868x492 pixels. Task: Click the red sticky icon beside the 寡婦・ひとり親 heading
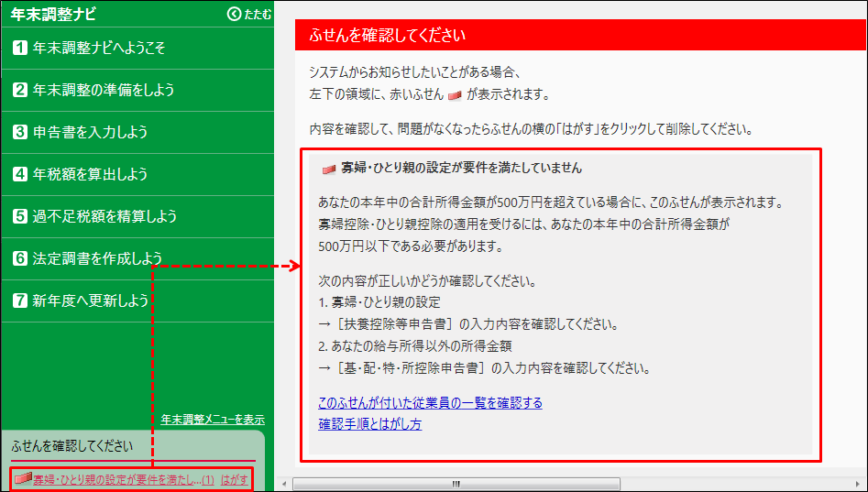click(329, 169)
